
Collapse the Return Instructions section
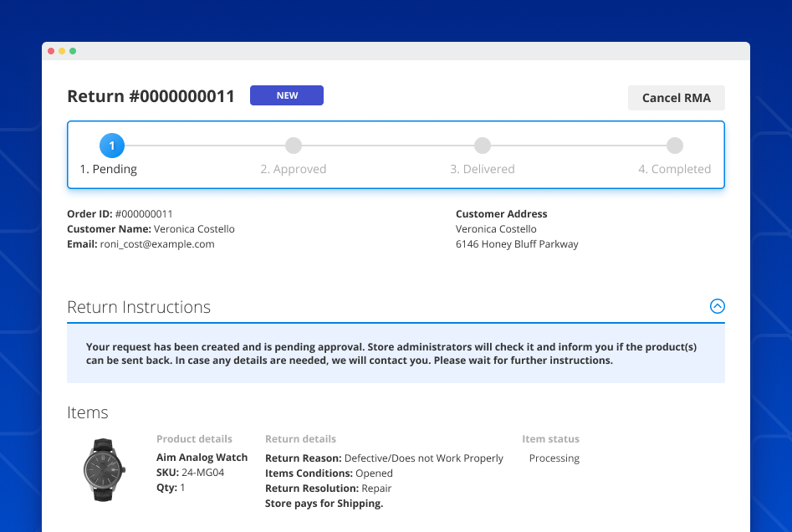pyautogui.click(x=717, y=306)
